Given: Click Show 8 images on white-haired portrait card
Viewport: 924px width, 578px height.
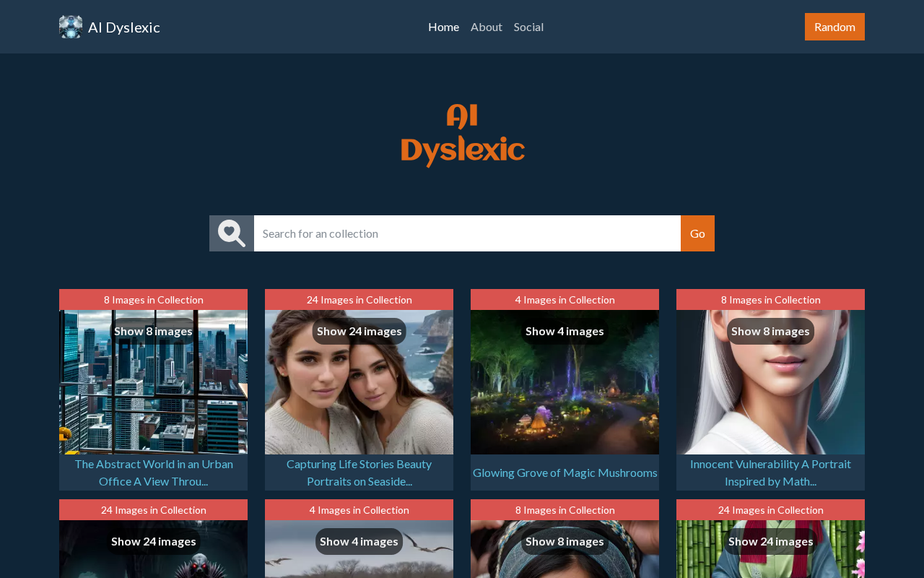Looking at the screenshot, I should click(770, 331).
